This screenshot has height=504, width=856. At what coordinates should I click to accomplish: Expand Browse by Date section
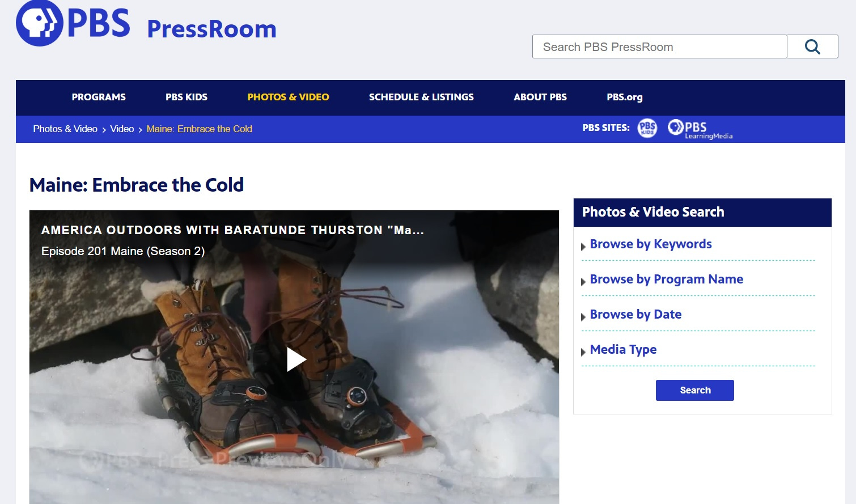635,315
